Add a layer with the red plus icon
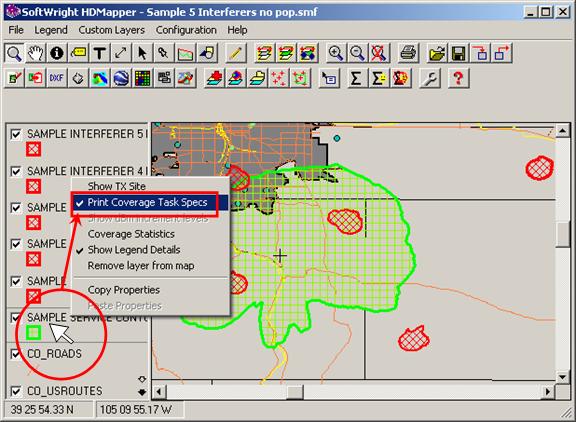 click(215, 78)
